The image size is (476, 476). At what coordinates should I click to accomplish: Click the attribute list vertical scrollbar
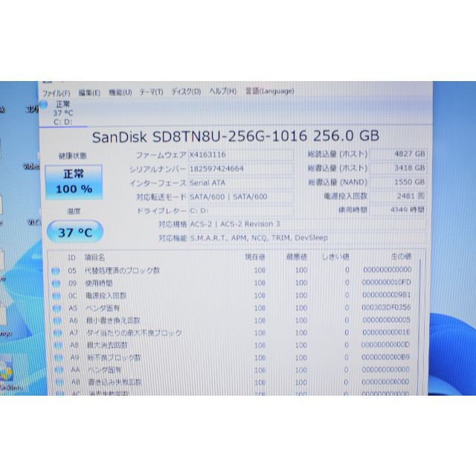[x=419, y=327]
